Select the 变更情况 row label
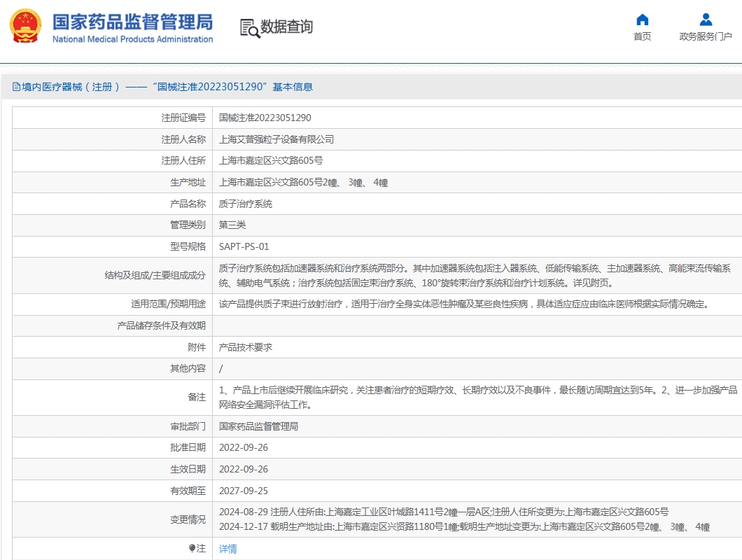Viewport: 742px width, 560px height. [x=188, y=519]
